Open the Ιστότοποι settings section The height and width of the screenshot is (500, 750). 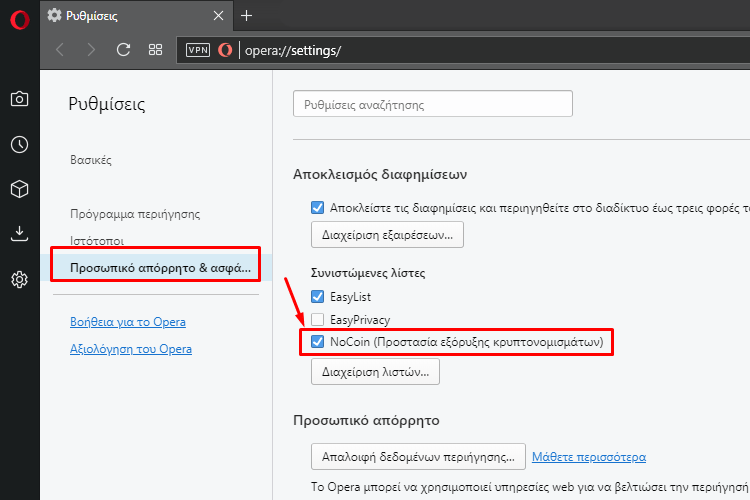pyautogui.click(x=97, y=241)
